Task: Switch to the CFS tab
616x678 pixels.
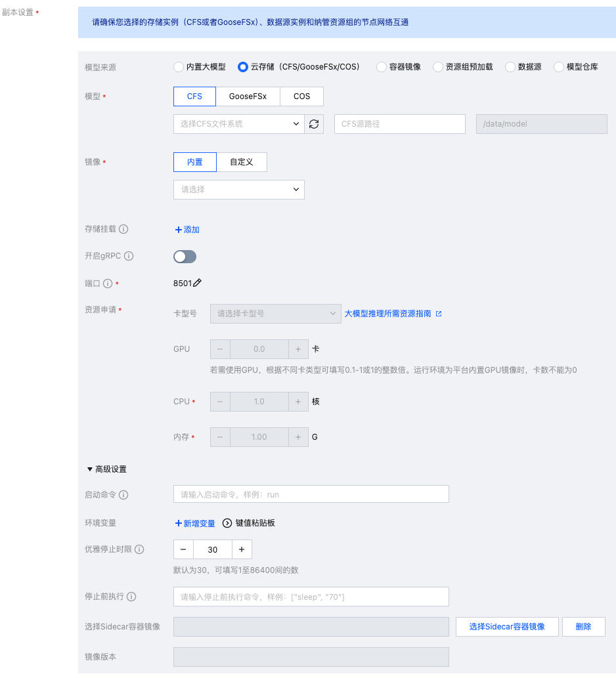Action: 194,96
